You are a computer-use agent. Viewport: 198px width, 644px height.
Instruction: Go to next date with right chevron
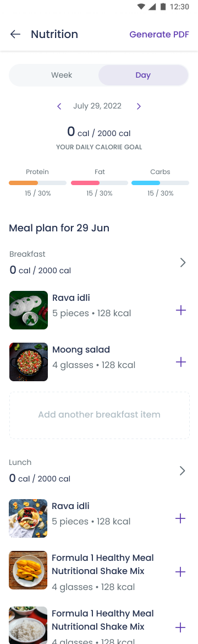(x=139, y=106)
